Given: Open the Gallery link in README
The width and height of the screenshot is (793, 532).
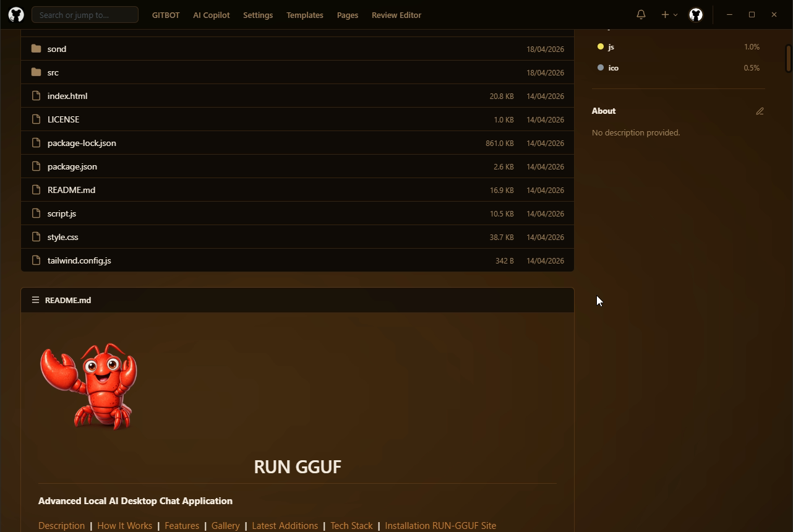Looking at the screenshot, I should tap(225, 525).
